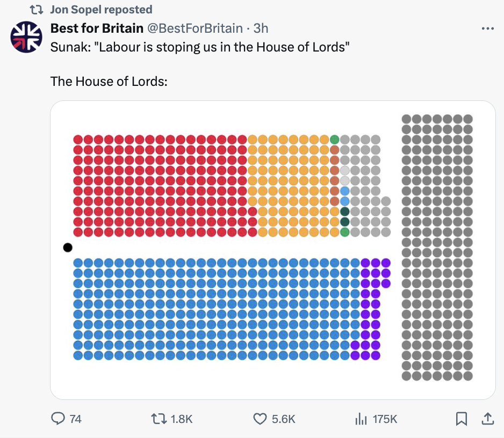504x438 pixels.
Task: Open the chart image on the grey seats column
Action: pos(437,247)
